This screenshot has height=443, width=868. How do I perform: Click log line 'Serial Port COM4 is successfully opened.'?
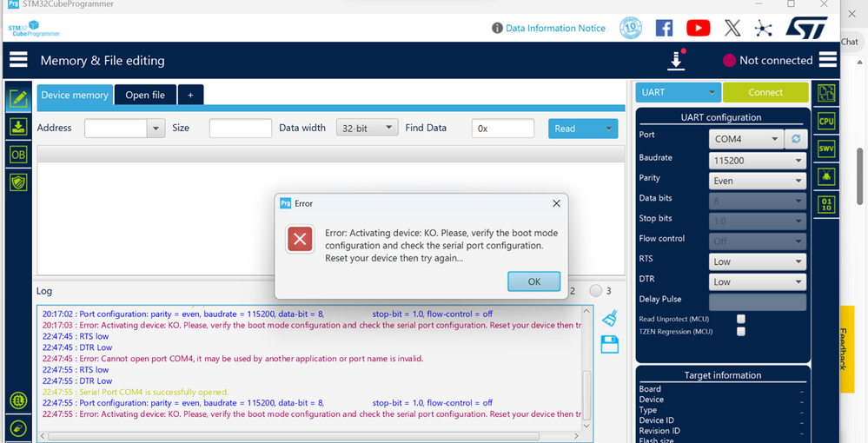pos(136,392)
